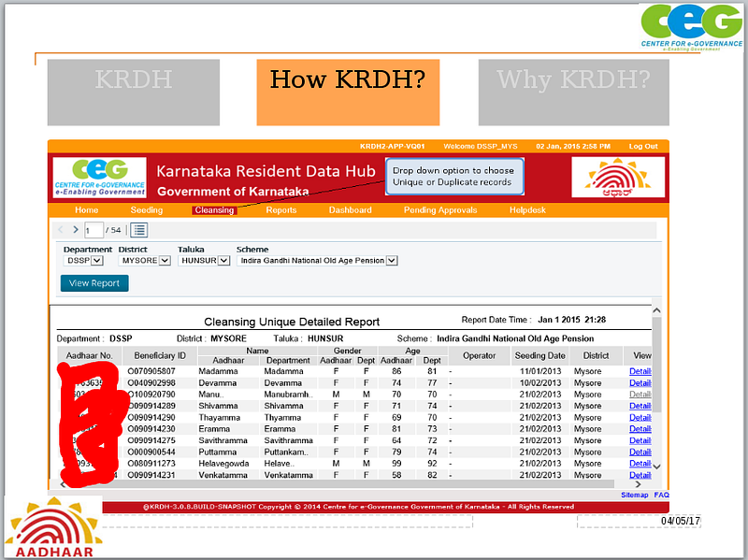The width and height of the screenshot is (748, 560).
Task: Click the Operator column header
Action: pos(479,355)
